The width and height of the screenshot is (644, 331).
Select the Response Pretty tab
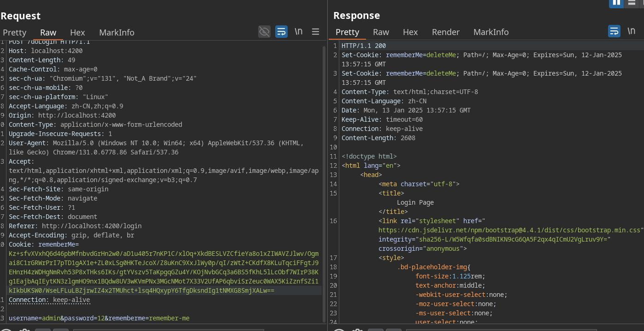(347, 32)
